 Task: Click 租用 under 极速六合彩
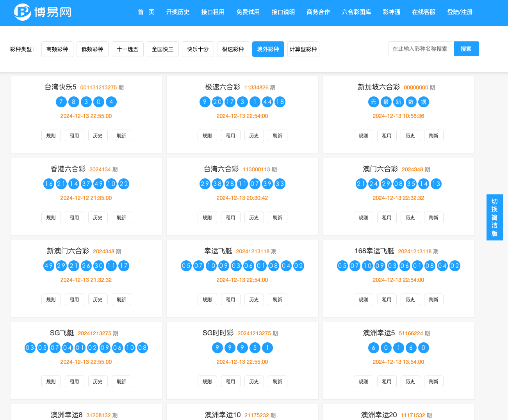point(230,136)
